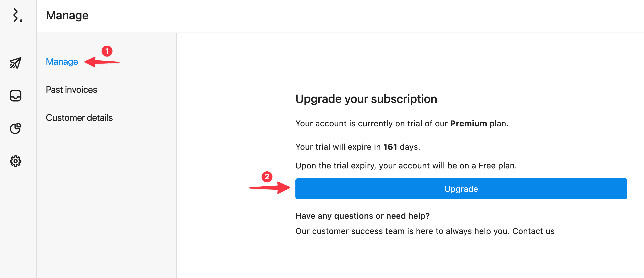Screen dimensions: 644x278
Task: Follow the Contact us link
Action: click(533, 231)
